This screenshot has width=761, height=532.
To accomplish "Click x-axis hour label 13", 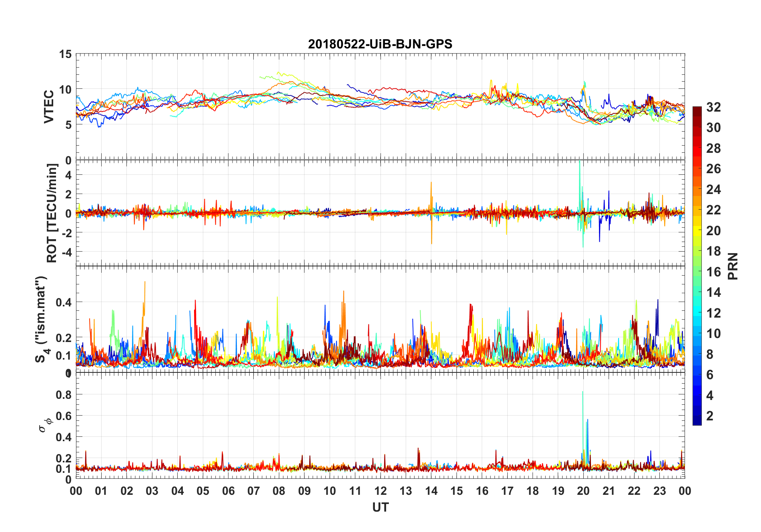I will tap(406, 491).
